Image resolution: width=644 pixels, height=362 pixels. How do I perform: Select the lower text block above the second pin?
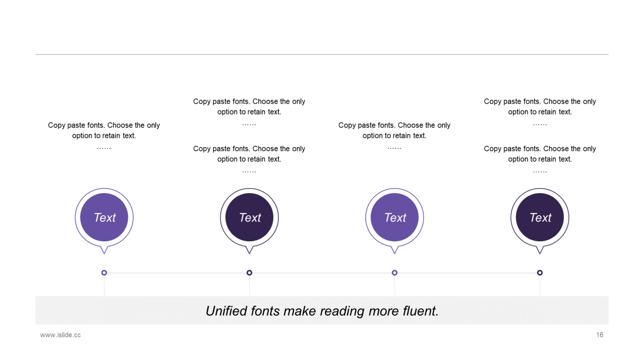click(x=250, y=159)
